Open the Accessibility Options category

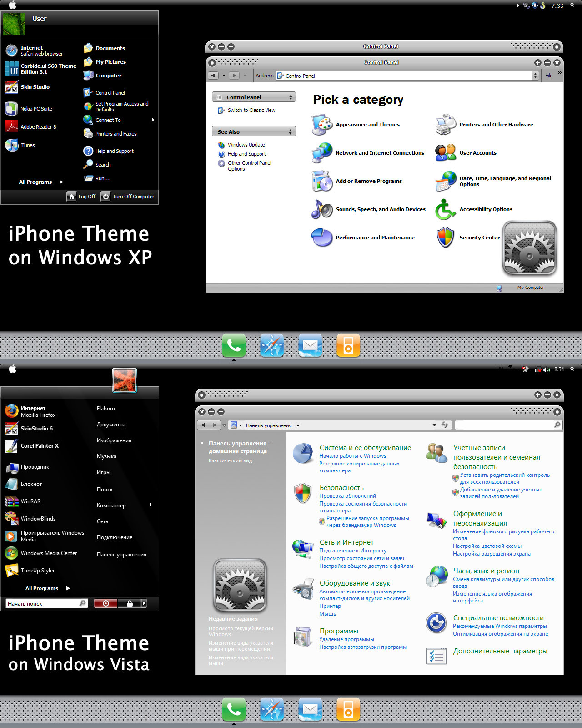[474, 209]
